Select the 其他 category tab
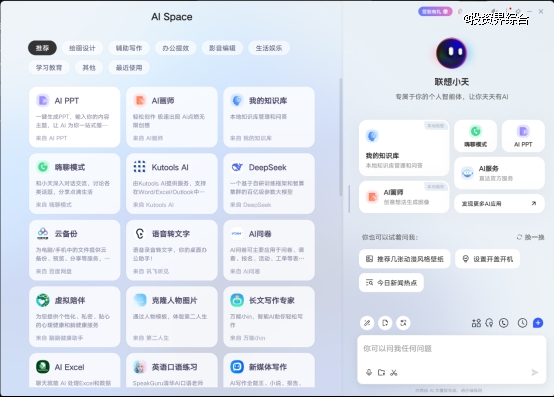The image size is (554, 397). click(89, 67)
